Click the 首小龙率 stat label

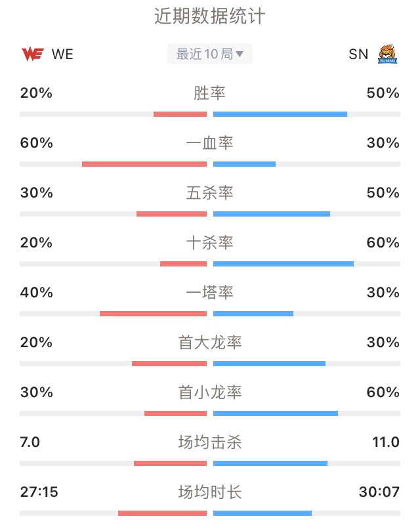(x=210, y=392)
